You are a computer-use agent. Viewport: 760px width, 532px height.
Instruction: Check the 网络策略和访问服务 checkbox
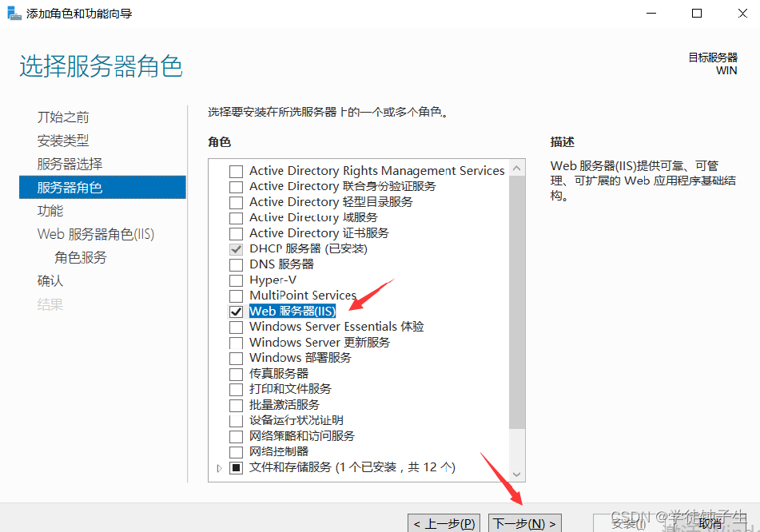pos(236,437)
